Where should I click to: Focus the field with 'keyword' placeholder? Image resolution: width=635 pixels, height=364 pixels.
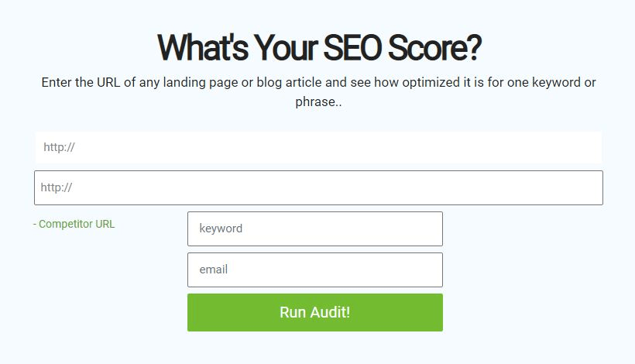coord(314,228)
